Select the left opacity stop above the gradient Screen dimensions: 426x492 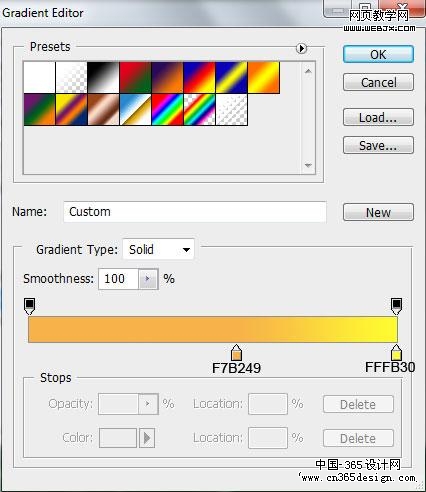29,306
